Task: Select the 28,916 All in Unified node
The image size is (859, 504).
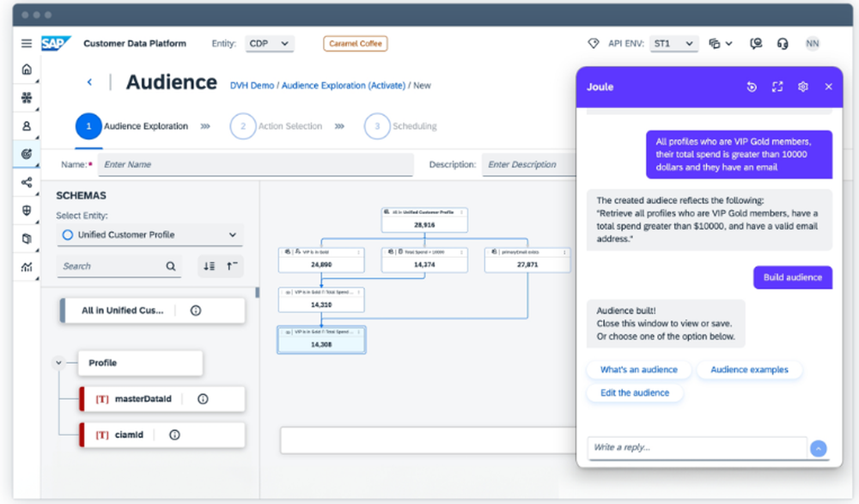Action: [424, 220]
